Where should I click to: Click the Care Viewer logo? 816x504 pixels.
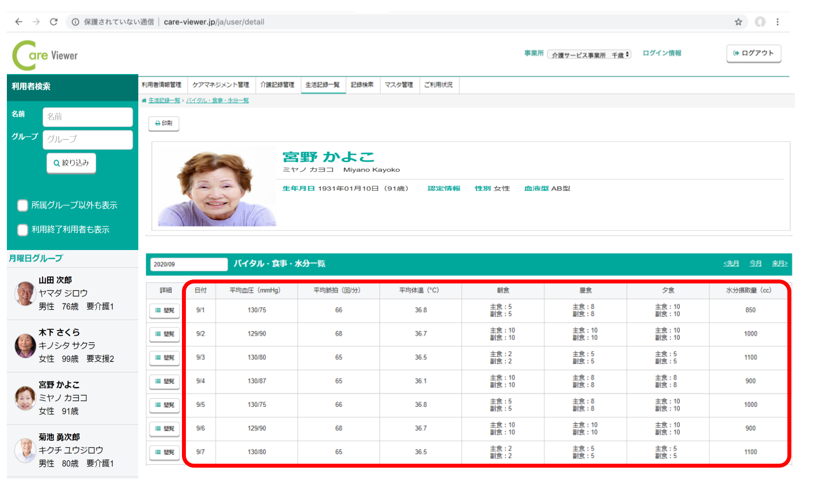tap(45, 55)
